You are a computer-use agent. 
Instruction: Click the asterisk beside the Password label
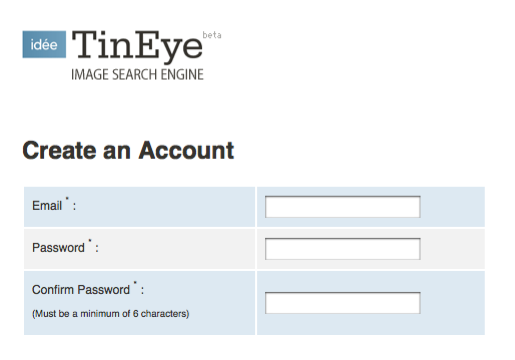pyautogui.click(x=90, y=241)
